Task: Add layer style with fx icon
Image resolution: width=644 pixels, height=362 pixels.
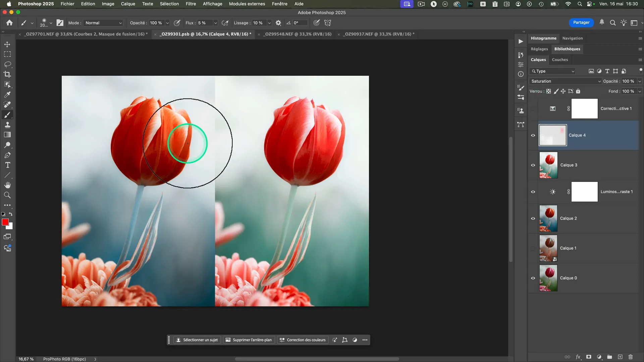Action: pyautogui.click(x=578, y=357)
